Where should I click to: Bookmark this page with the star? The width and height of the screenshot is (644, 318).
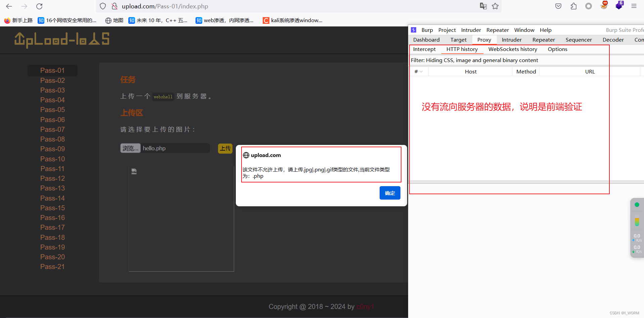pos(495,6)
